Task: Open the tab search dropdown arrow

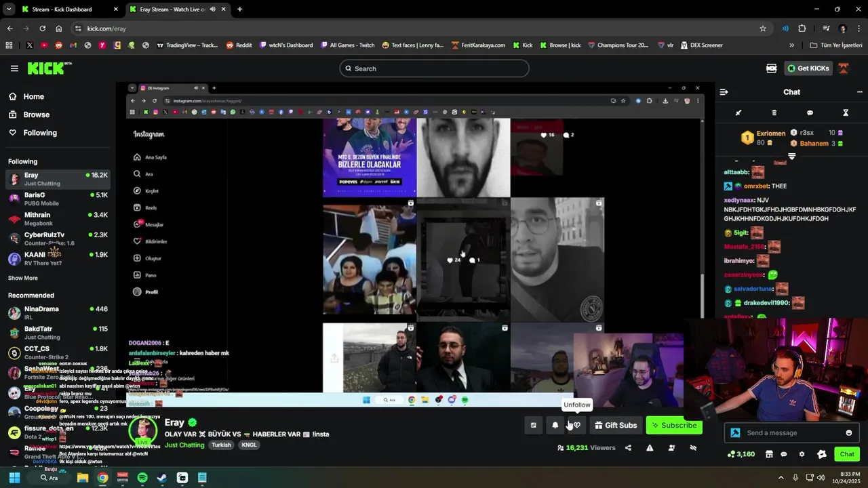Action: click(x=8, y=9)
